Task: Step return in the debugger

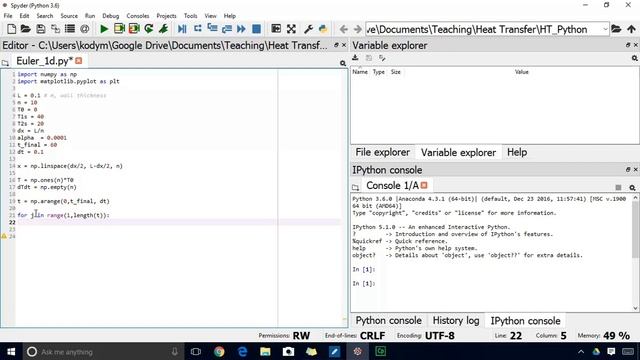Action: [227, 29]
